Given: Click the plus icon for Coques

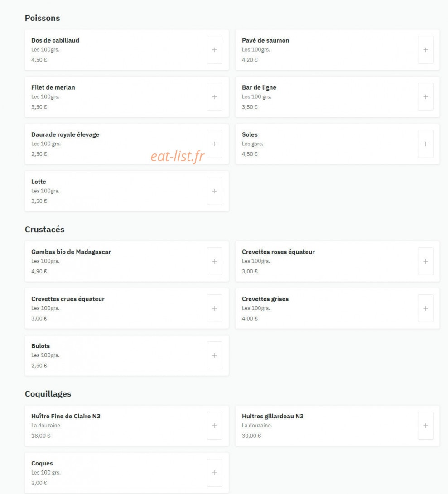Looking at the screenshot, I should (214, 473).
